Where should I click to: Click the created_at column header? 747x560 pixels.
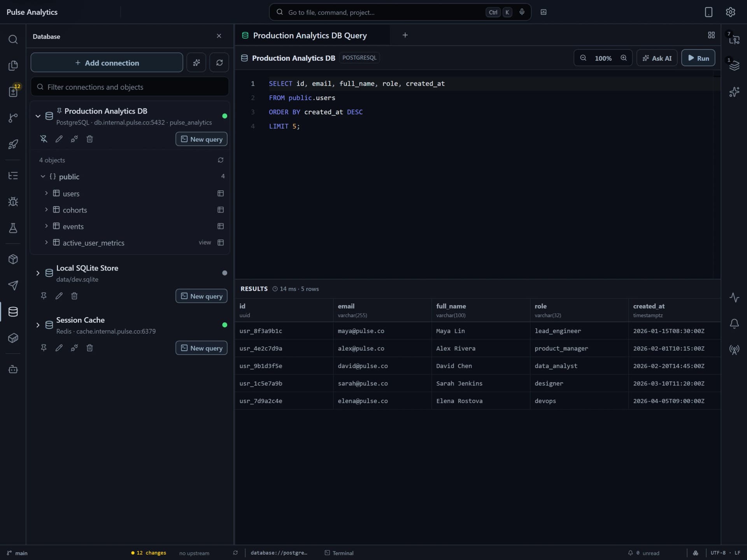tap(675, 310)
